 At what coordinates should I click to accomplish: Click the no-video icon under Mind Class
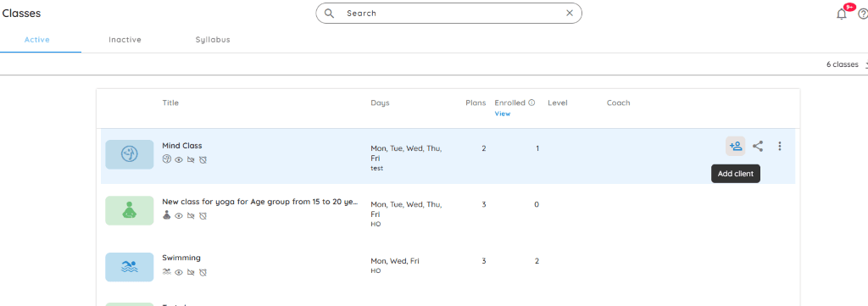click(x=191, y=160)
